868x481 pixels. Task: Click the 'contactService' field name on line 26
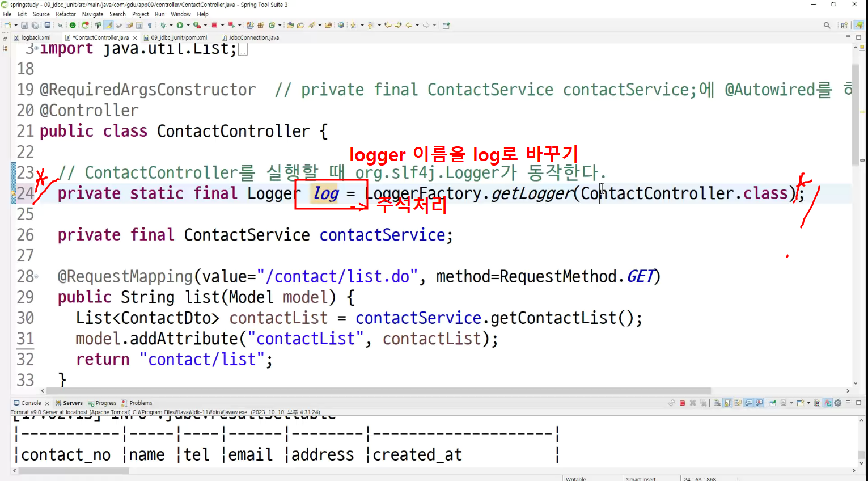point(383,235)
